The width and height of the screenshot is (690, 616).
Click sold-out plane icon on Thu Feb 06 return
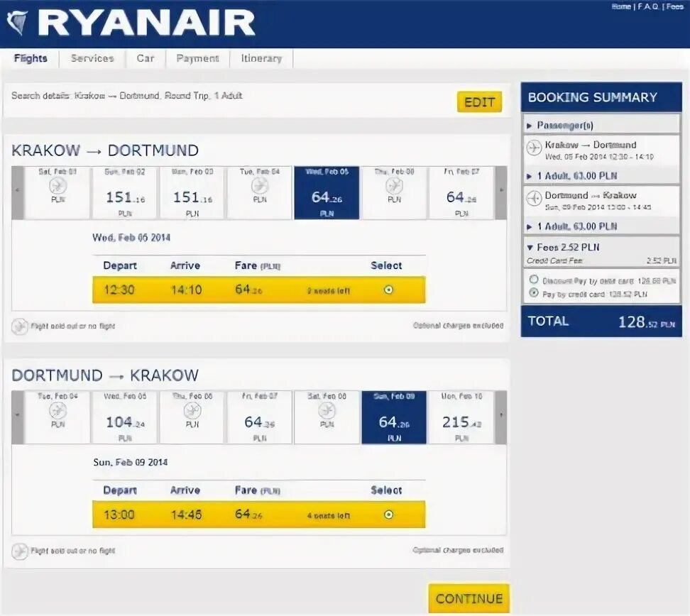click(192, 410)
